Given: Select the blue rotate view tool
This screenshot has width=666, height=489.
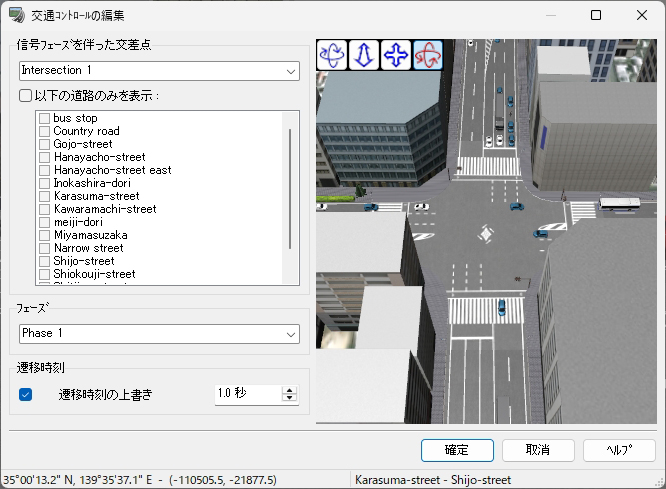Looking at the screenshot, I should click(x=332, y=56).
